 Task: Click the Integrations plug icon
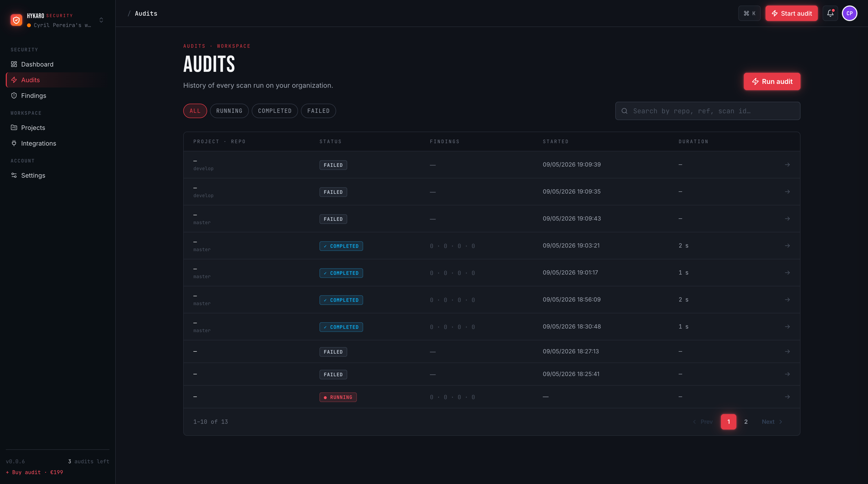click(14, 143)
